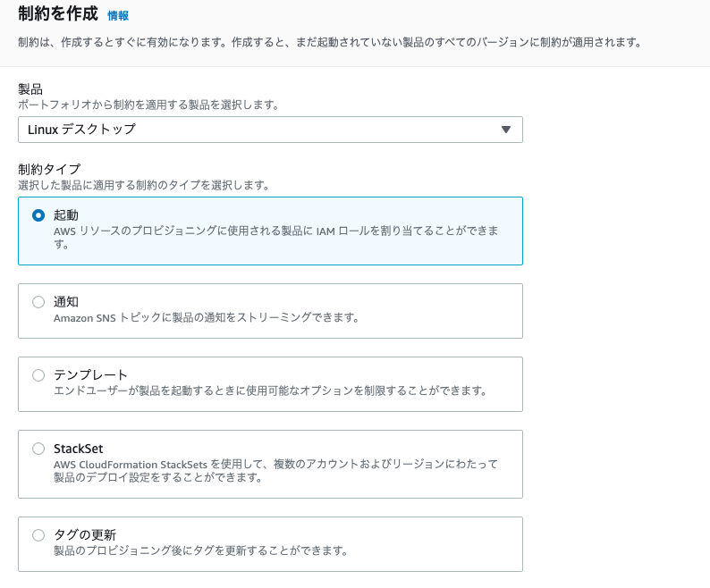Click the Amazon SNS トピック description line

pos(207,318)
